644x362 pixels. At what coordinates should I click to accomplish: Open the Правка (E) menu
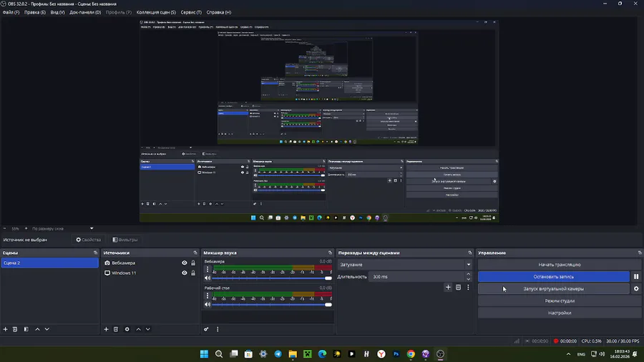coord(35,12)
